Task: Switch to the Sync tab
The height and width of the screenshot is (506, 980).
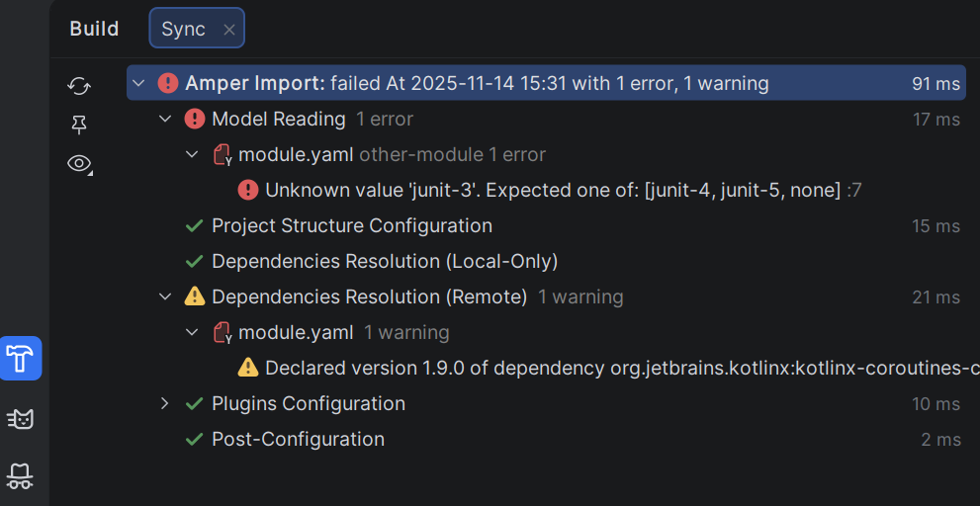Action: click(184, 29)
